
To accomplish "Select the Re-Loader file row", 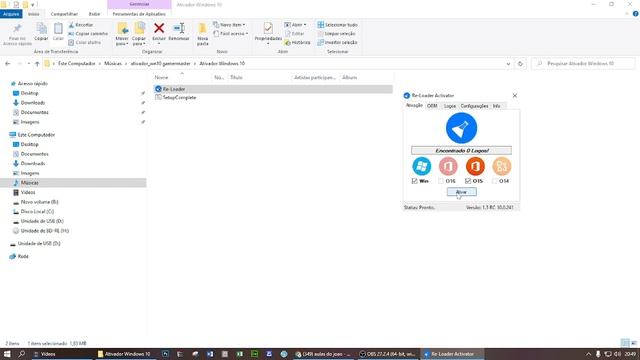I will pyautogui.click(x=273, y=89).
